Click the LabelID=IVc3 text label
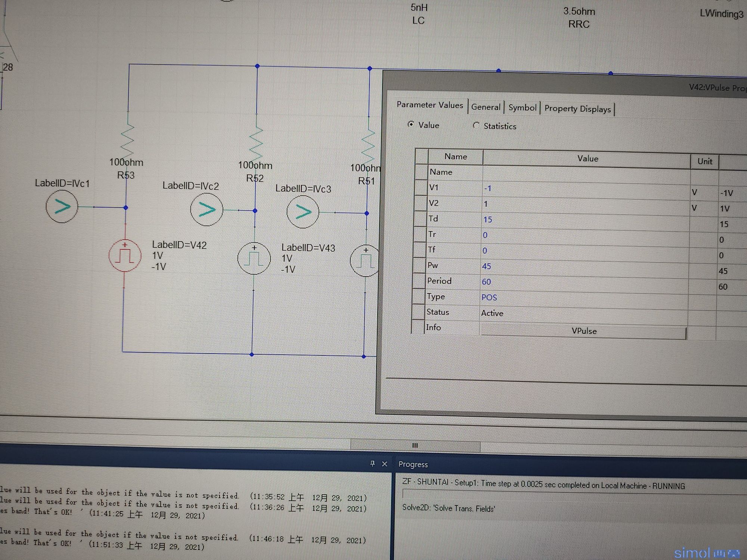Screen dimensions: 747x560 303,189
